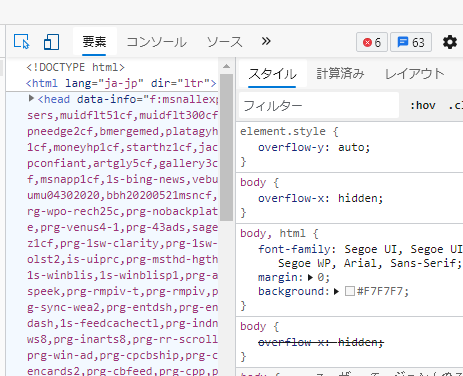Switch to the ソース tab
Screen dimensions: 463x376
click(224, 42)
